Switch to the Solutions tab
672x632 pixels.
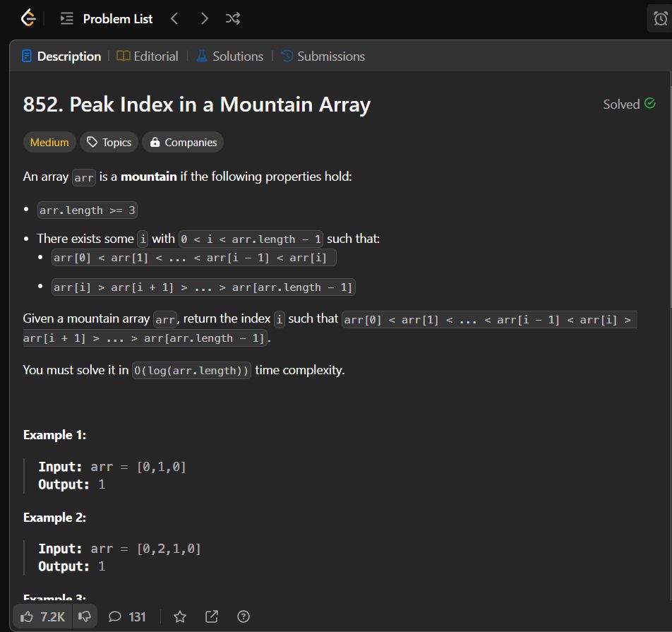[229, 56]
